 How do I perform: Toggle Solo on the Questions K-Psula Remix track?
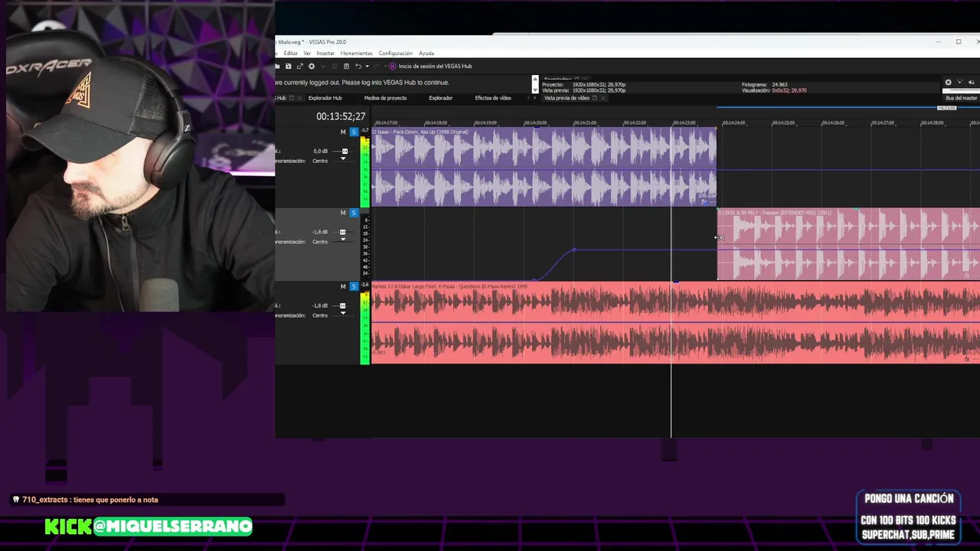tap(354, 286)
